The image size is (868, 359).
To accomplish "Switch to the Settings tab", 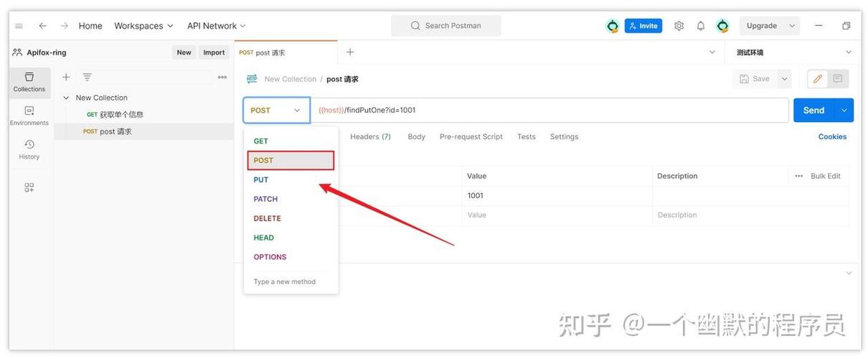I will point(564,136).
